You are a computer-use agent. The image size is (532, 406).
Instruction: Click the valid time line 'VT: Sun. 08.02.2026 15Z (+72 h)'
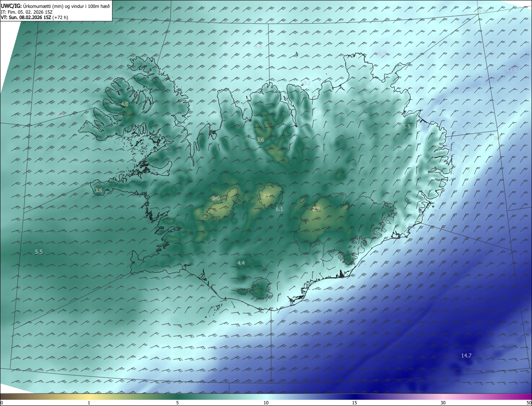click(34, 17)
